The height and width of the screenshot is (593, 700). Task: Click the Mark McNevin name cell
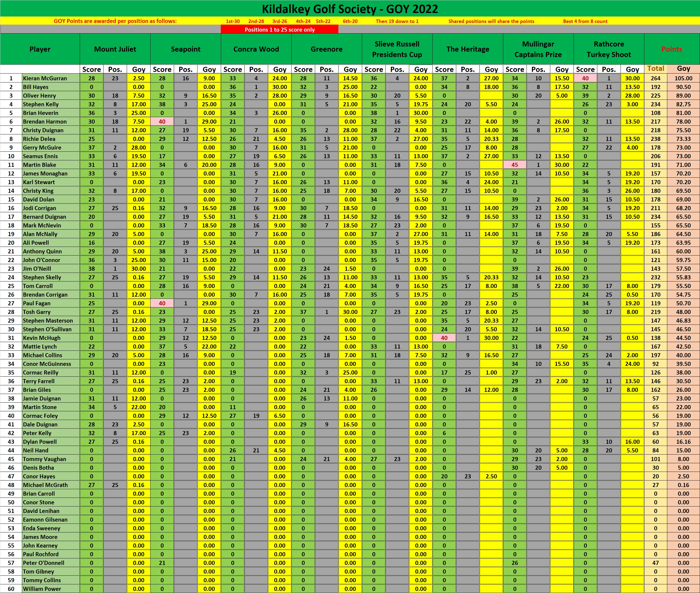51,226
